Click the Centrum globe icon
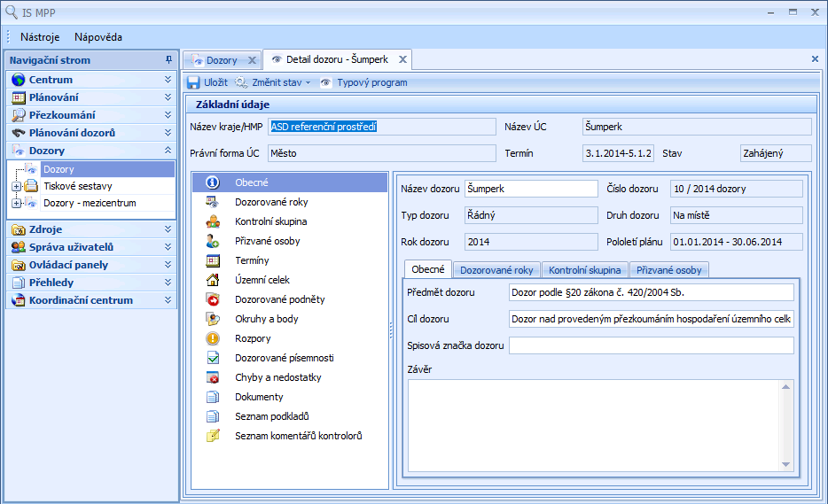 (x=19, y=80)
